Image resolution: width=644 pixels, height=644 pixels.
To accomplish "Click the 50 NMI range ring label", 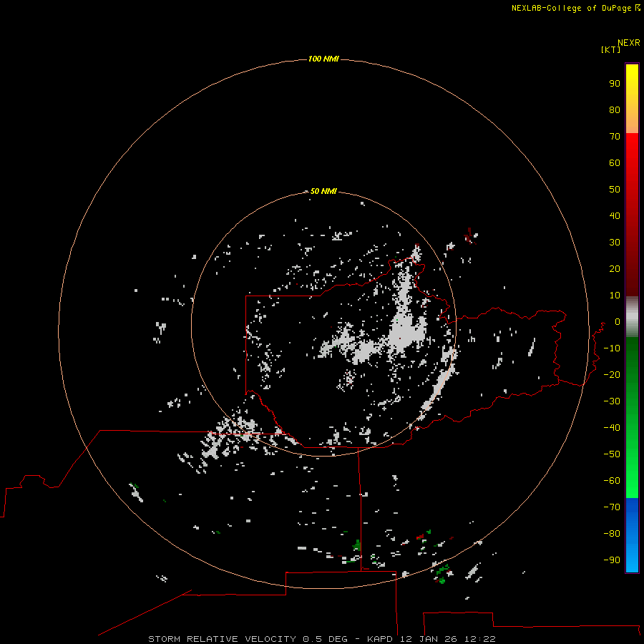I will coord(323,191).
